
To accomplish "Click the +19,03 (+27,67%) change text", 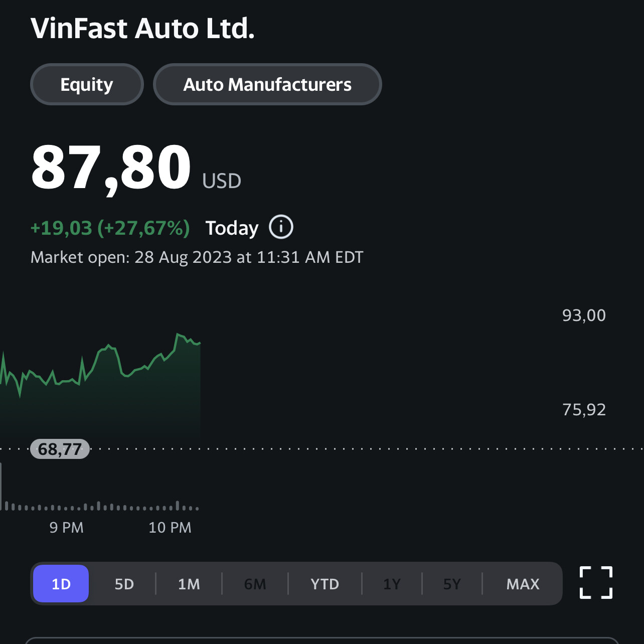I will [110, 228].
